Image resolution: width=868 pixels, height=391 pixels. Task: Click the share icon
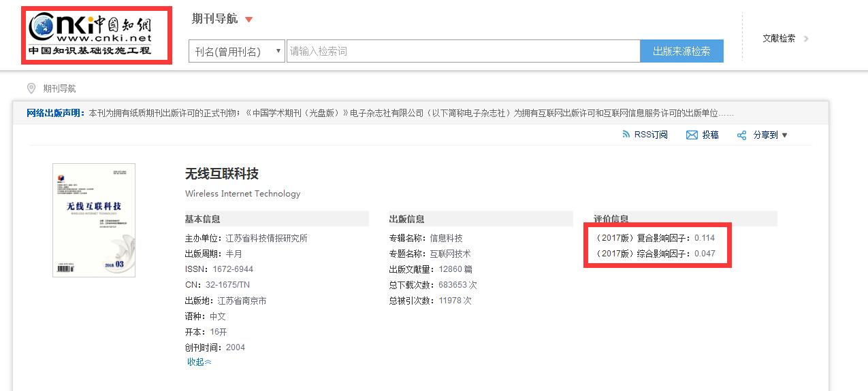pyautogui.click(x=742, y=135)
